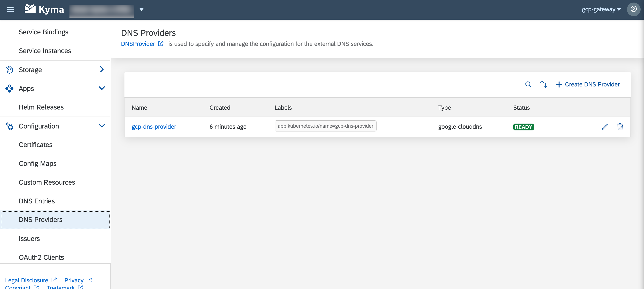Click the DNS Providers page heading
This screenshot has height=289, width=644.
click(x=149, y=33)
